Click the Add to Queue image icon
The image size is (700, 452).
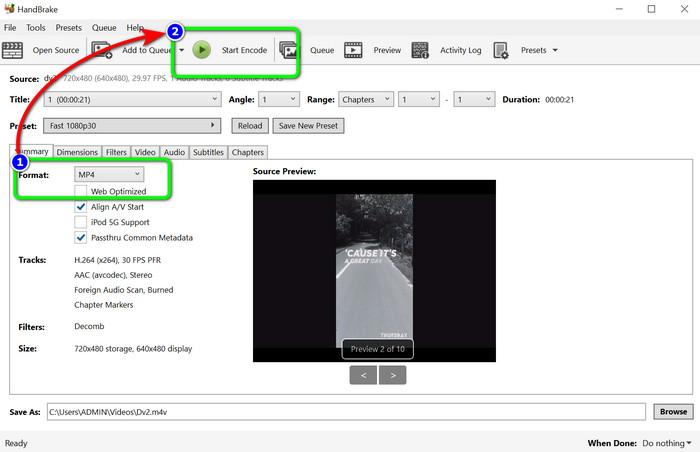point(101,50)
